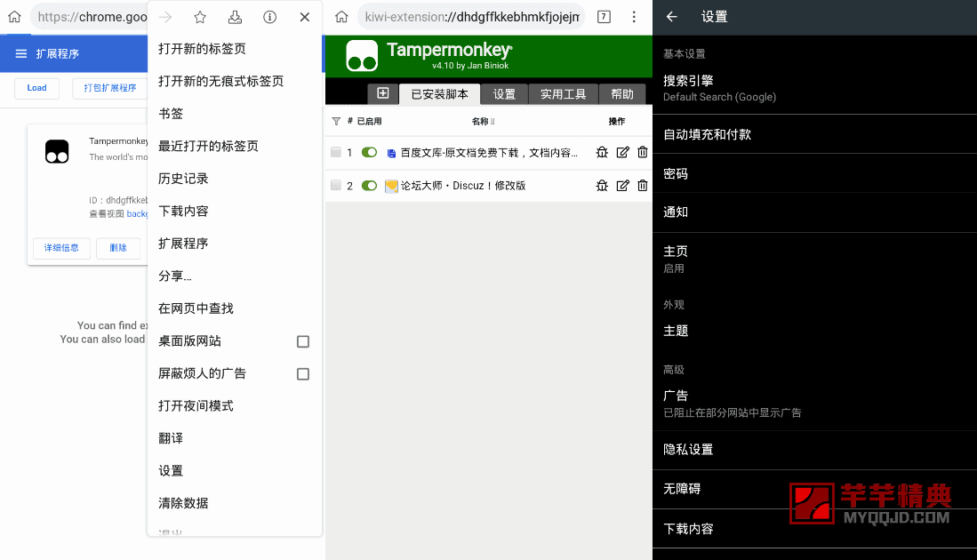Tap the forward arrow in menu
Screen dimensions: 977x560
click(165, 18)
